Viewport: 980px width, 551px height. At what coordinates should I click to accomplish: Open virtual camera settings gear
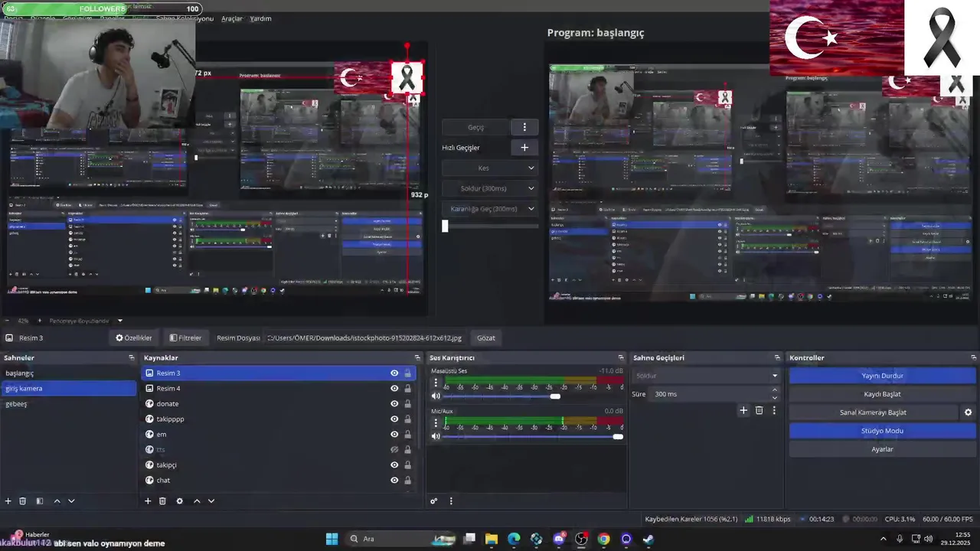point(968,412)
